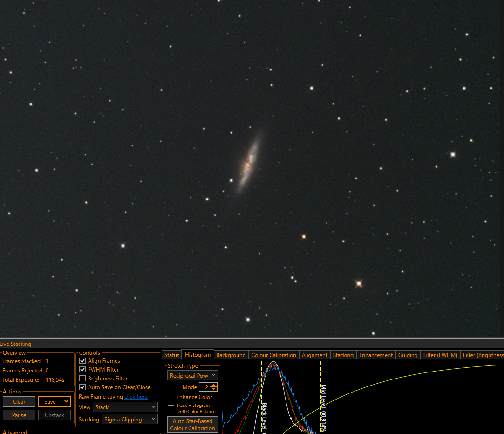This screenshot has width=504, height=434.
Task: Open the Save button dropdown arrow
Action: click(66, 401)
